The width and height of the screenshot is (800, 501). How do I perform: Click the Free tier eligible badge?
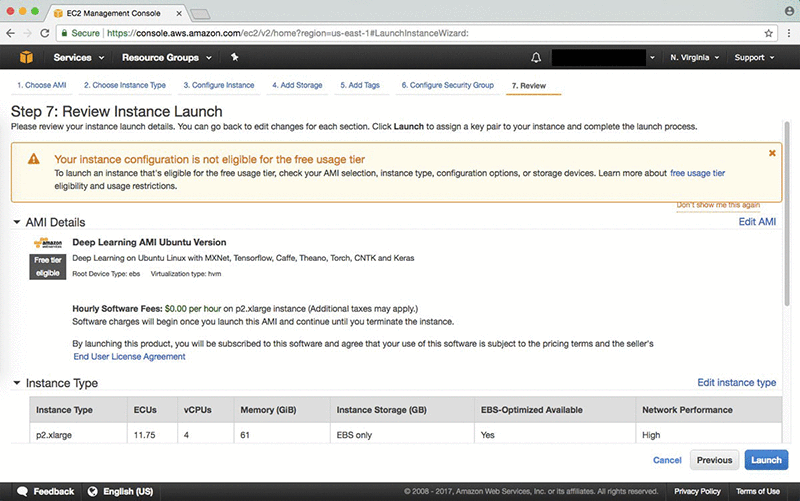(x=47, y=266)
